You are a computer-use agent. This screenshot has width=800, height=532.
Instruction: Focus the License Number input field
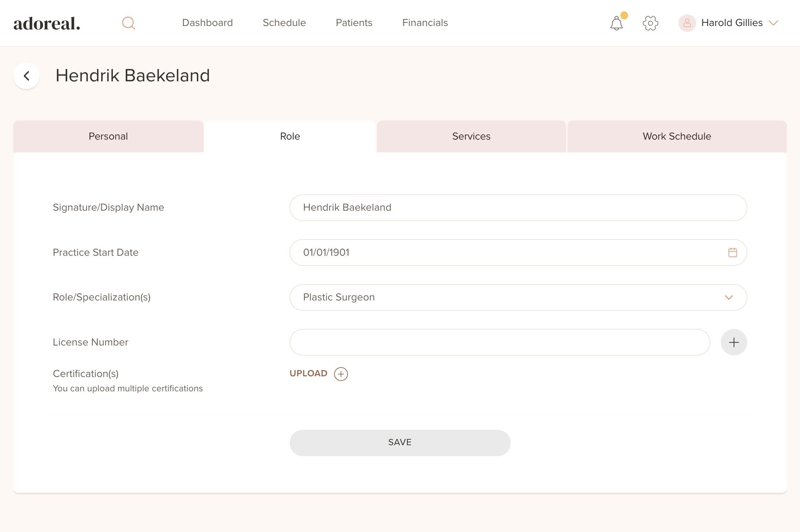(x=499, y=342)
